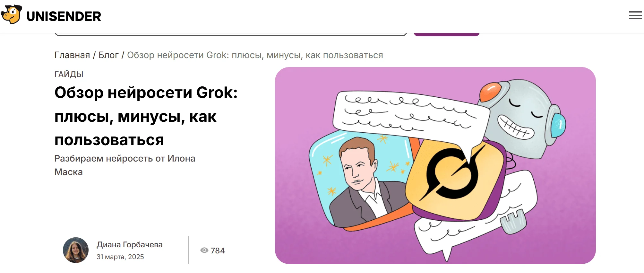This screenshot has width=644, height=273.
Task: Click the article cover illustration
Action: click(x=435, y=165)
